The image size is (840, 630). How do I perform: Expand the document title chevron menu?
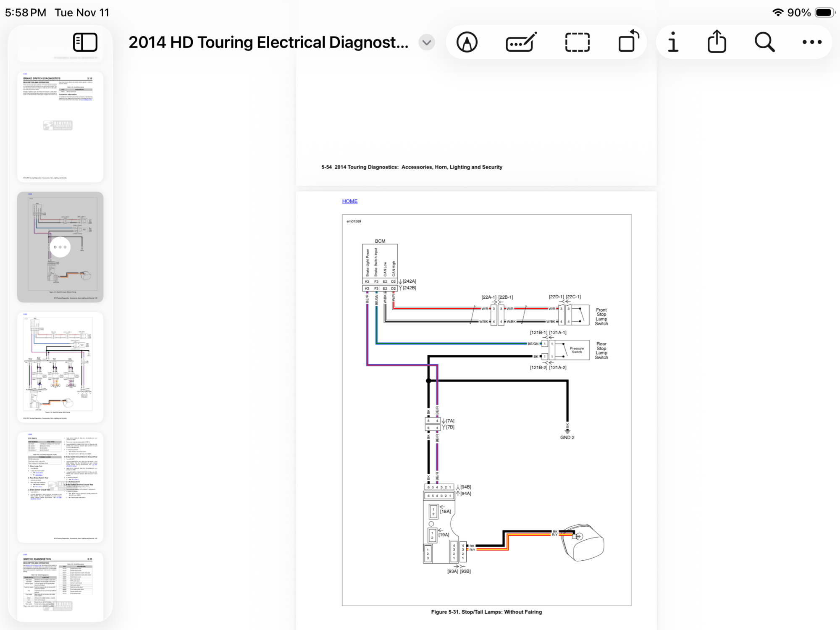tap(427, 42)
